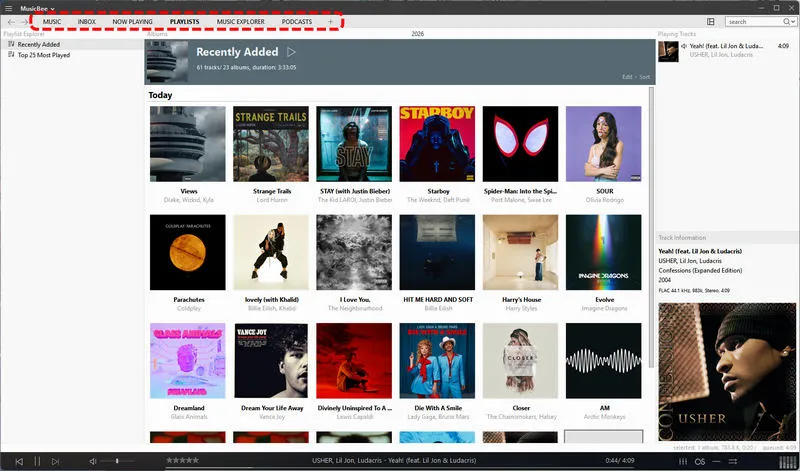Click 'Arctic Monkeys' artist text
Screen dimensions: 800x471
tap(605, 417)
